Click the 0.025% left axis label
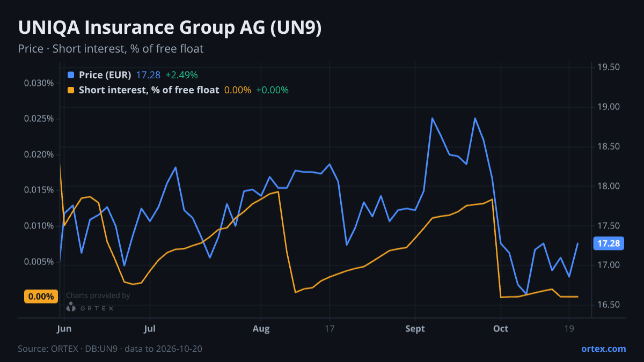 coord(39,119)
